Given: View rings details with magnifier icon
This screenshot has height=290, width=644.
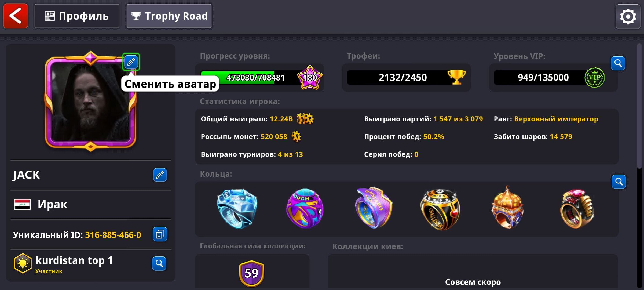Looking at the screenshot, I should (x=619, y=182).
